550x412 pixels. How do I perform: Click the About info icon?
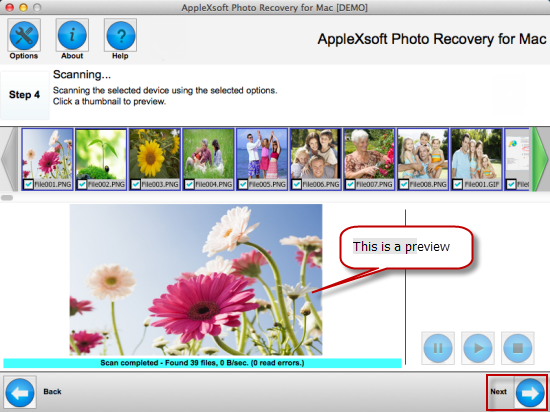(72, 35)
